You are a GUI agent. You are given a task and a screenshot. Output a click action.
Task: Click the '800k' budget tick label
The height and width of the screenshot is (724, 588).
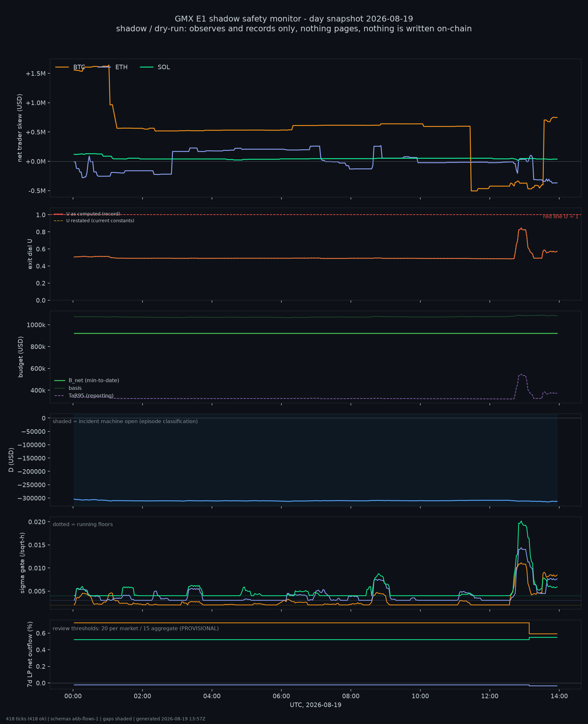pos(37,346)
